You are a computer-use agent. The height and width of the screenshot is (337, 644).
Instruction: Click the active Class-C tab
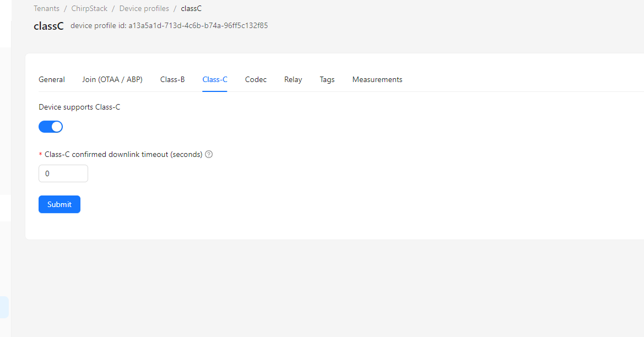tap(215, 80)
